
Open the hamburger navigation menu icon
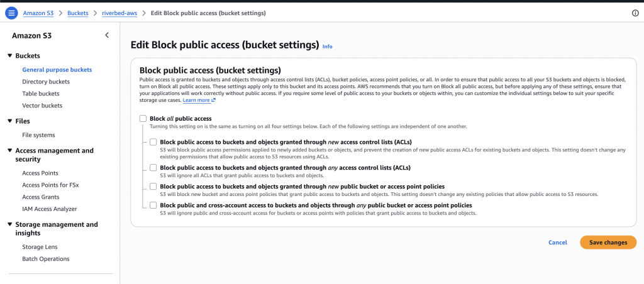click(11, 13)
